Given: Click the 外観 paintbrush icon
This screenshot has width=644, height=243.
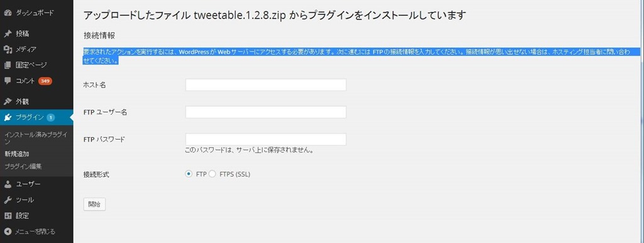Looking at the screenshot, I should [x=8, y=101].
